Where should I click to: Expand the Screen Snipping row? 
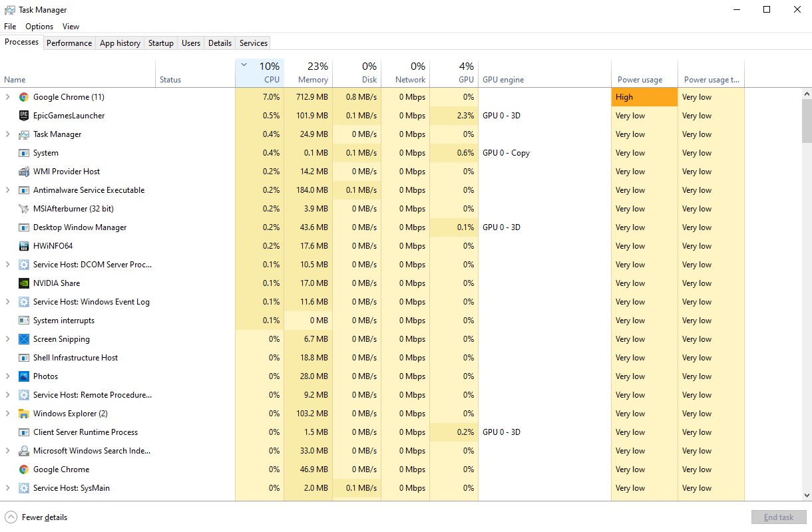tap(8, 339)
